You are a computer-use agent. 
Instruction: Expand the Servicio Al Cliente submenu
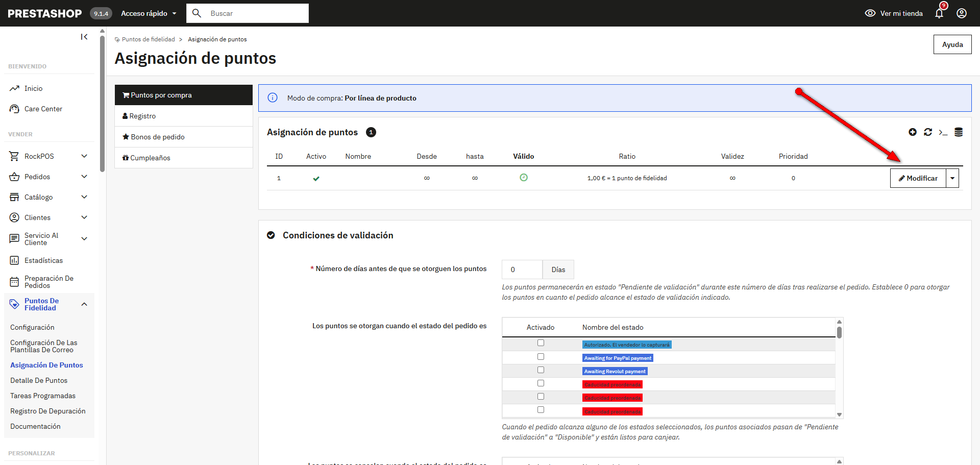click(84, 239)
